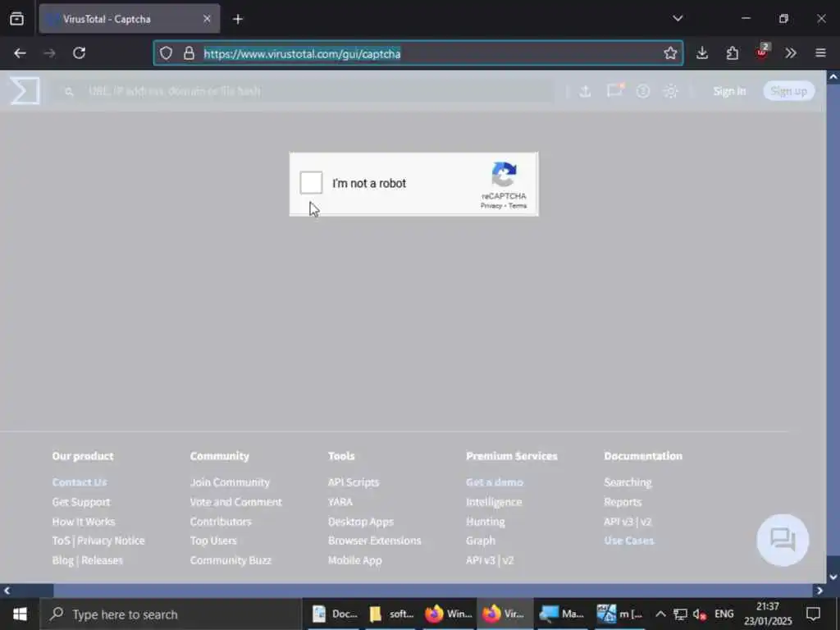Click the padlock site information icon
The height and width of the screenshot is (630, 840).
tap(189, 53)
